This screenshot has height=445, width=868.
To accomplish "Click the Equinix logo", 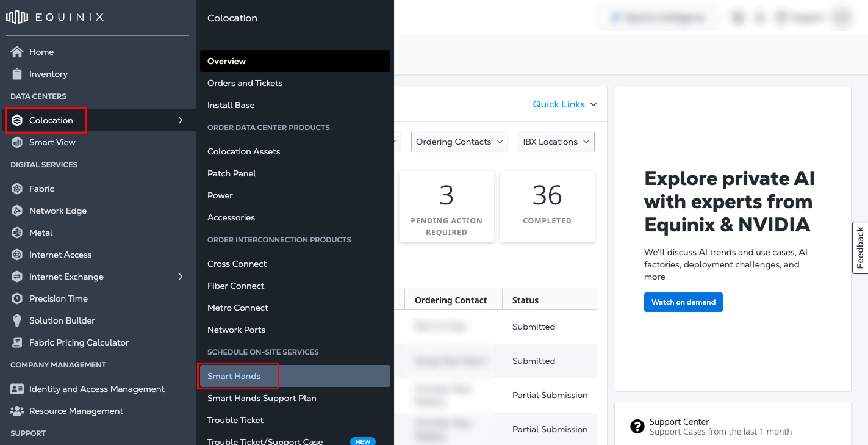I will point(55,17).
